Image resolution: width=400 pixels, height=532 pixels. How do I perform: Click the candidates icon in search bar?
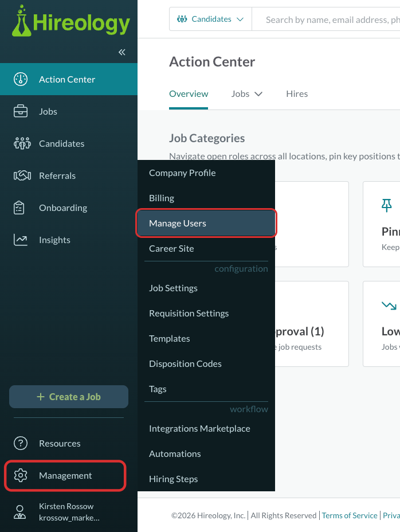[x=182, y=19]
